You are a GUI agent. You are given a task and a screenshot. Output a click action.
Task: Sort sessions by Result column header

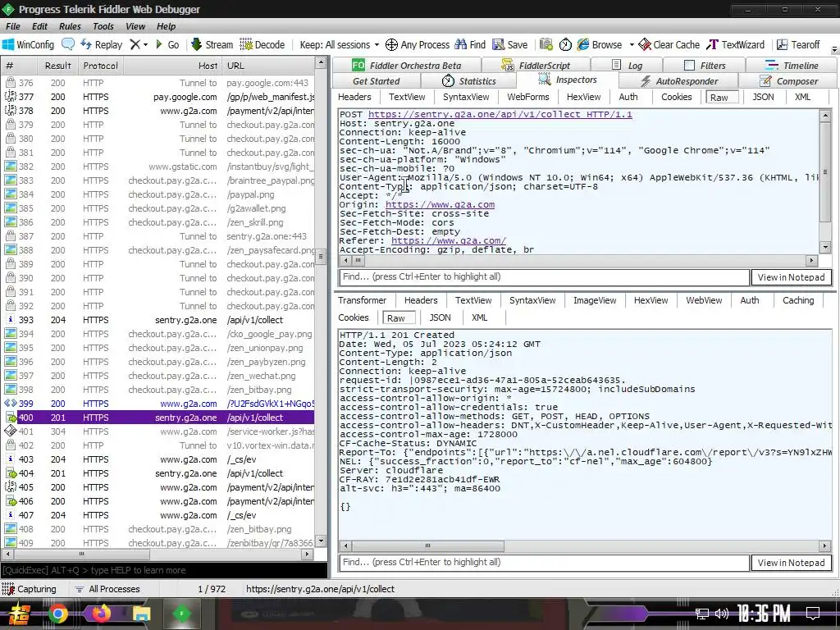point(58,66)
